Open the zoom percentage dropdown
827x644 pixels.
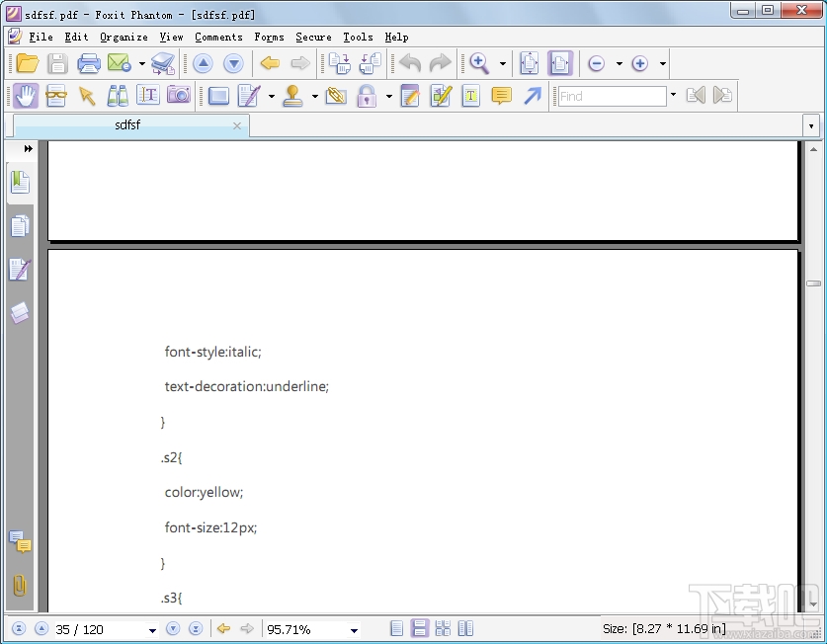[x=354, y=630]
